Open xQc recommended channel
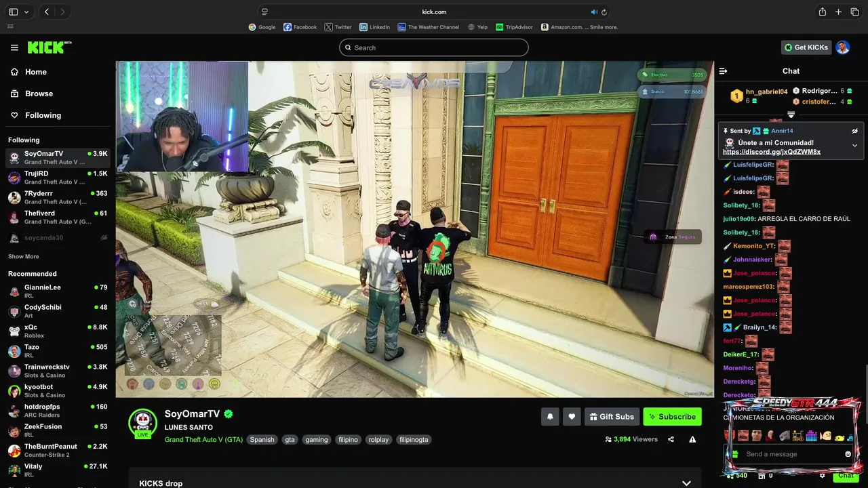The image size is (868, 488). tap(58, 331)
